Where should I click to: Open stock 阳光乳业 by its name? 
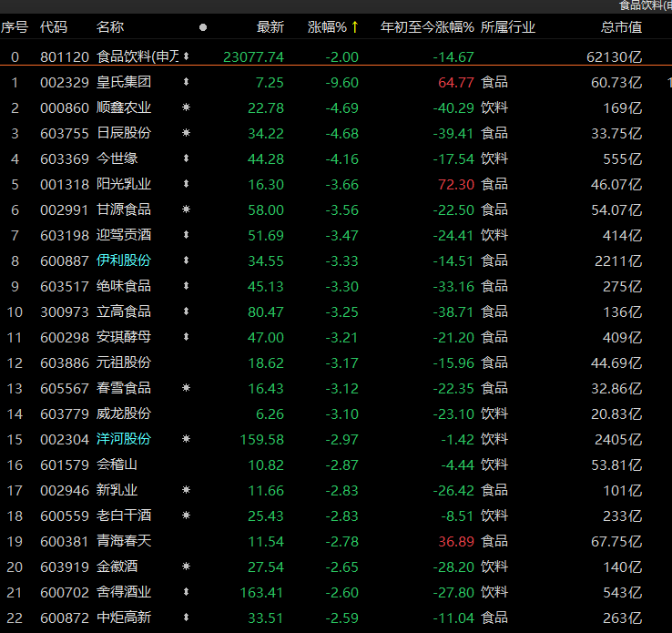tap(124, 184)
